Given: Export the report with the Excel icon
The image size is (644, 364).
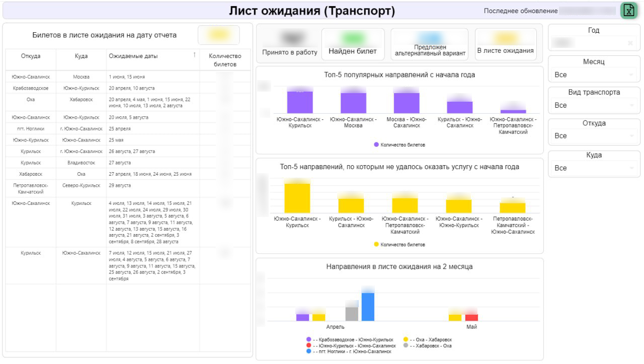Looking at the screenshot, I should (x=628, y=11).
